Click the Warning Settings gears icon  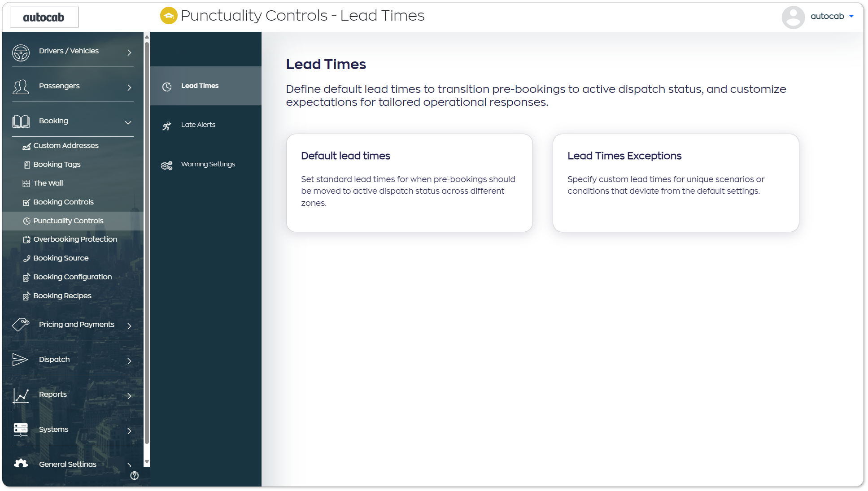(x=166, y=165)
